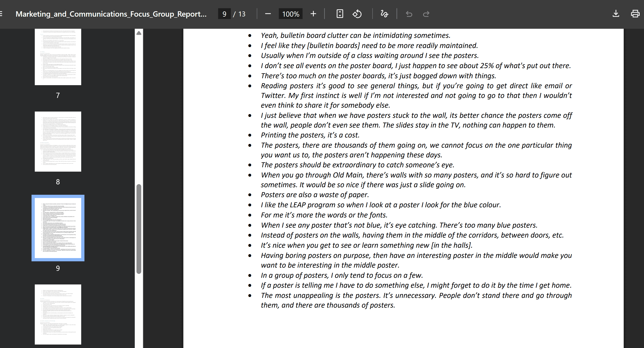This screenshot has height=348, width=644.
Task: Click the undo arrow icon
Action: pos(409,14)
